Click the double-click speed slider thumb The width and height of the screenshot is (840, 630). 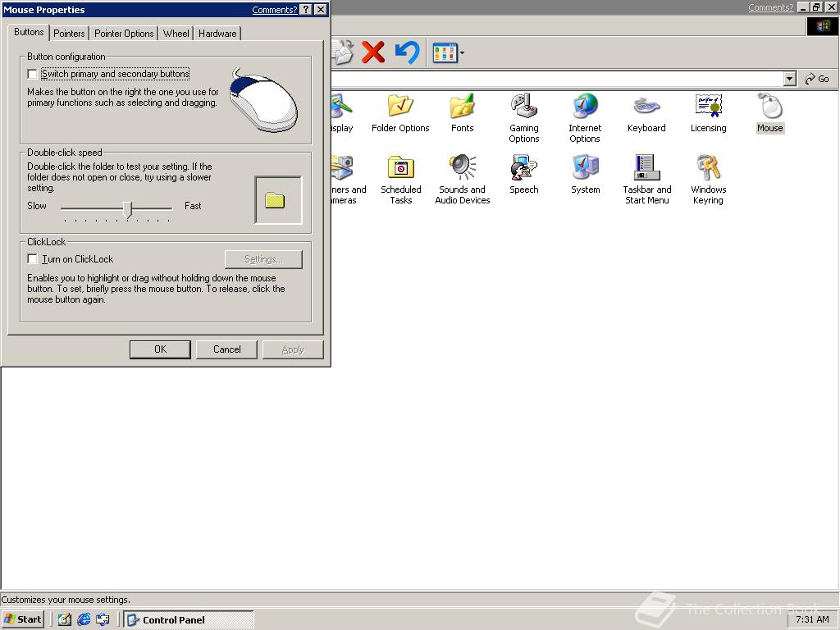(x=127, y=209)
